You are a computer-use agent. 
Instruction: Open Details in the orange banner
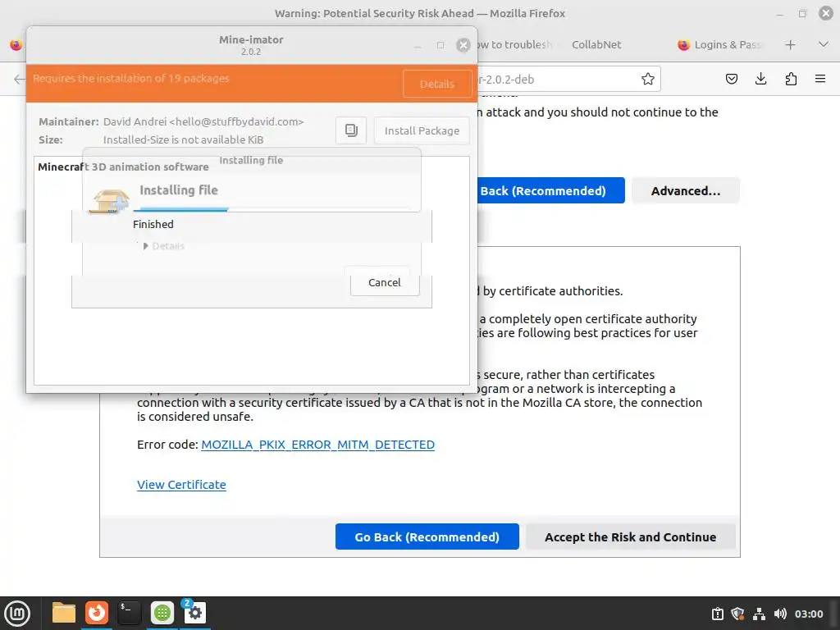(x=437, y=84)
